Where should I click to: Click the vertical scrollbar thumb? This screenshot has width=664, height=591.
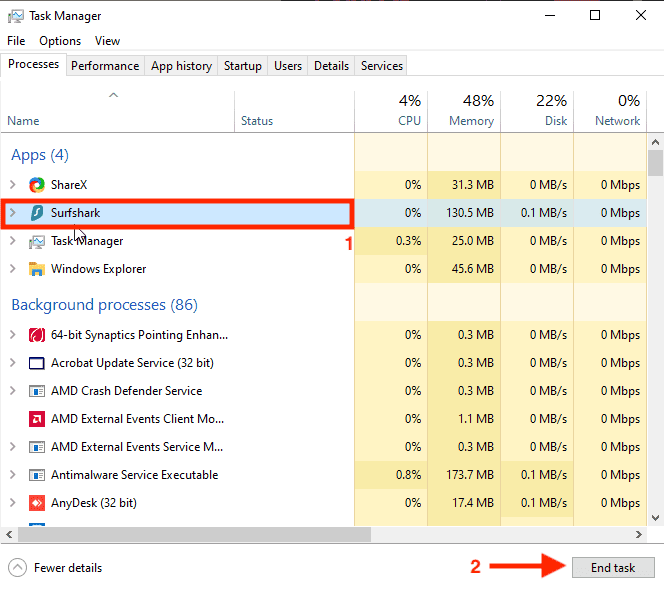655,163
